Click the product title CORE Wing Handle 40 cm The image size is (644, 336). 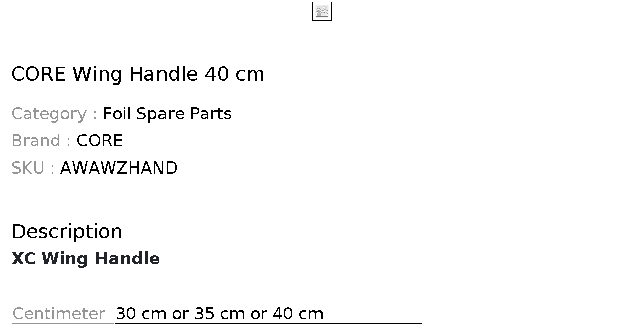click(137, 74)
